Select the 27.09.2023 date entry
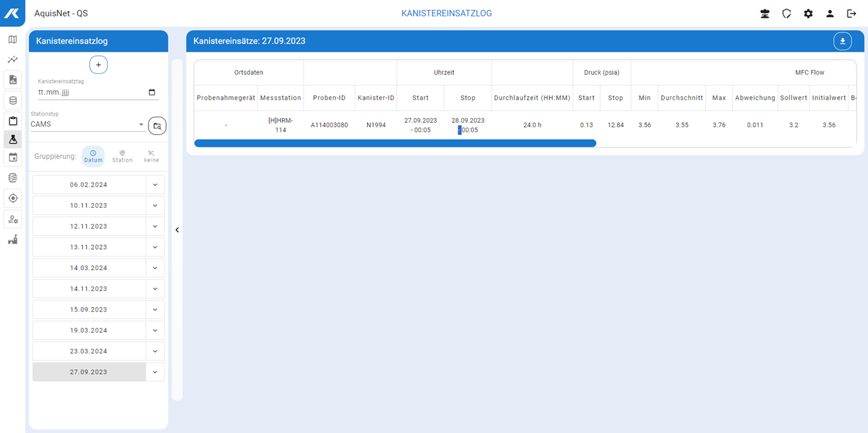868x433 pixels. [x=89, y=372]
